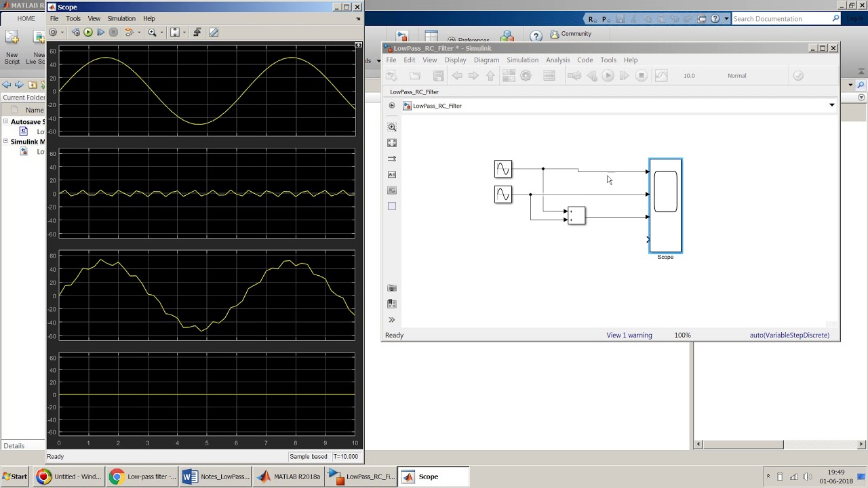868x488 pixels.
Task: Run simulation from the Scope toolbar
Action: [88, 32]
